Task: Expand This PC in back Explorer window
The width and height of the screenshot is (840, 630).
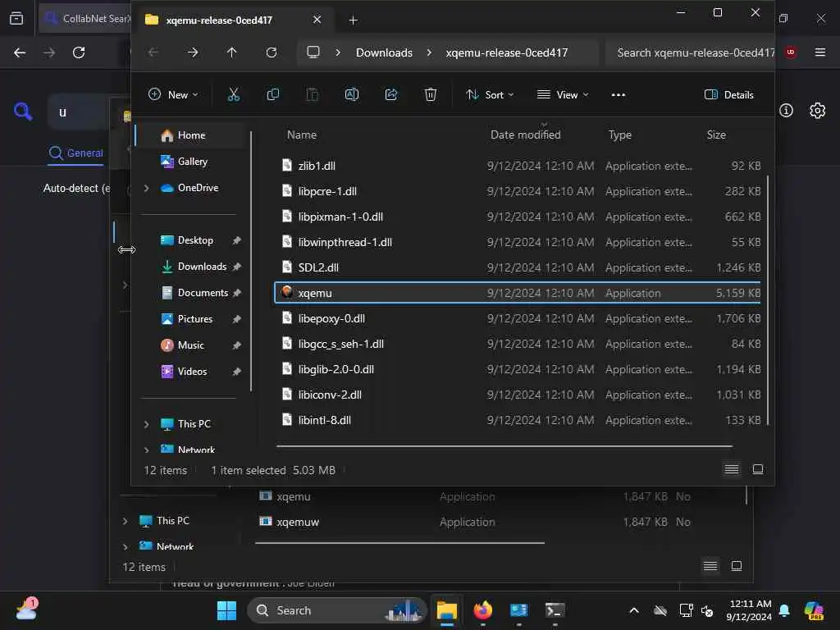Action: coord(125,521)
